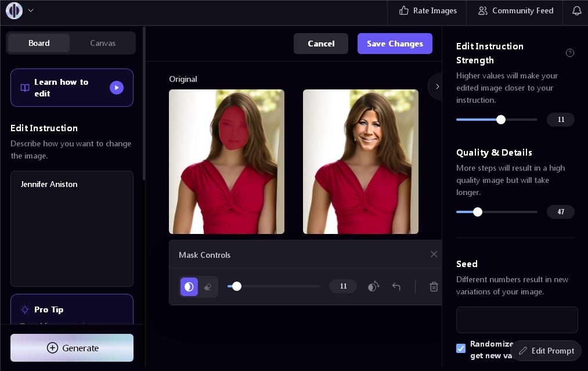Expand the logo dropdown menu
The width and height of the screenshot is (588, 371).
[x=31, y=10]
